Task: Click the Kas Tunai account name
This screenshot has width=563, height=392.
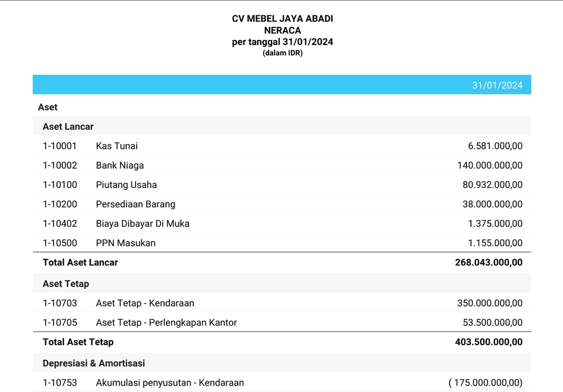Action: tap(117, 146)
